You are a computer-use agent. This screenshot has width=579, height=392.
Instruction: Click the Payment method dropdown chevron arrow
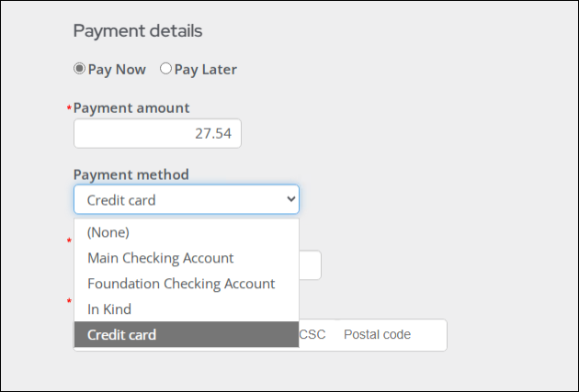tap(291, 199)
